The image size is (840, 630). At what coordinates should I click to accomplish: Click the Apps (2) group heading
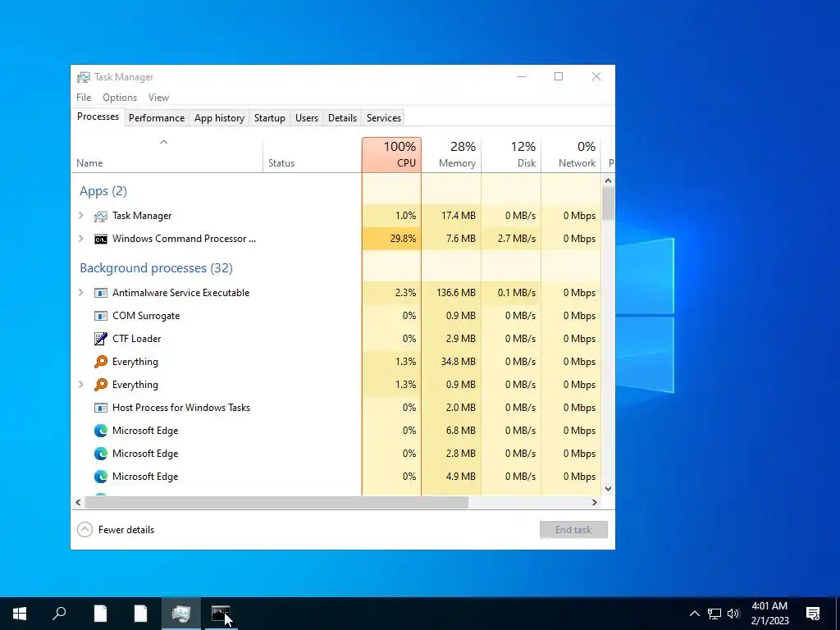click(103, 191)
